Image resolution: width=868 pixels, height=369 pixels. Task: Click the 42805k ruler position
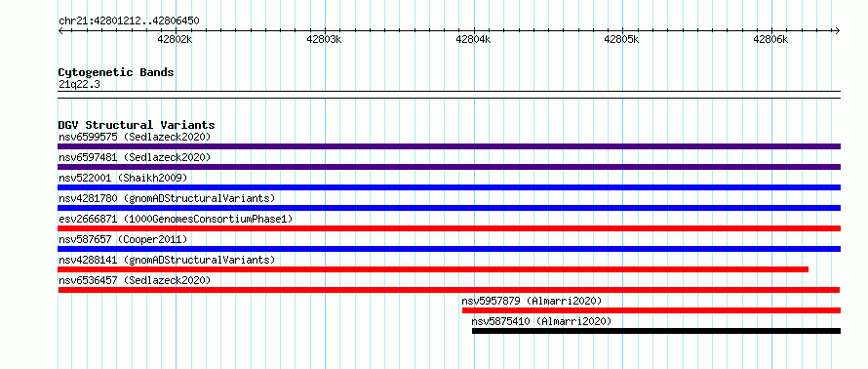point(621,39)
